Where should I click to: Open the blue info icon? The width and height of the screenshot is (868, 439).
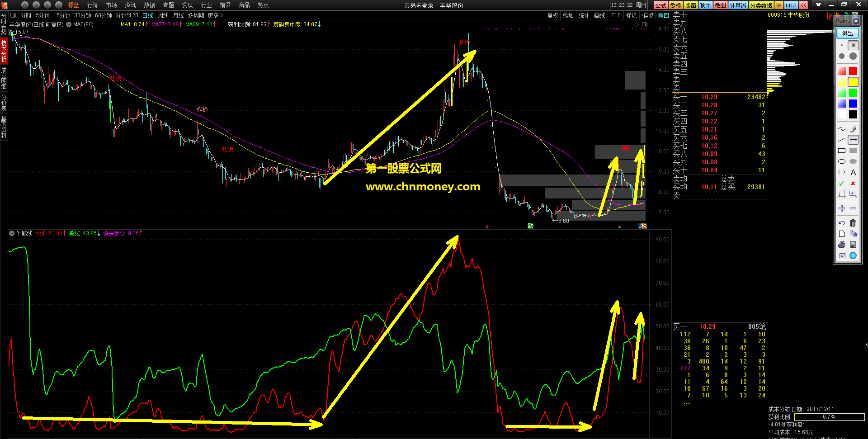pos(853,255)
